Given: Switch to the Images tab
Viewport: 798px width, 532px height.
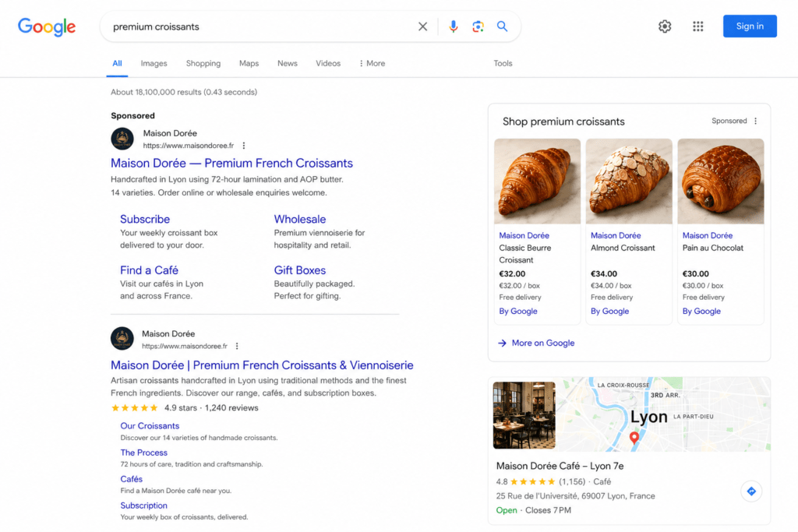Looking at the screenshot, I should click(x=154, y=64).
